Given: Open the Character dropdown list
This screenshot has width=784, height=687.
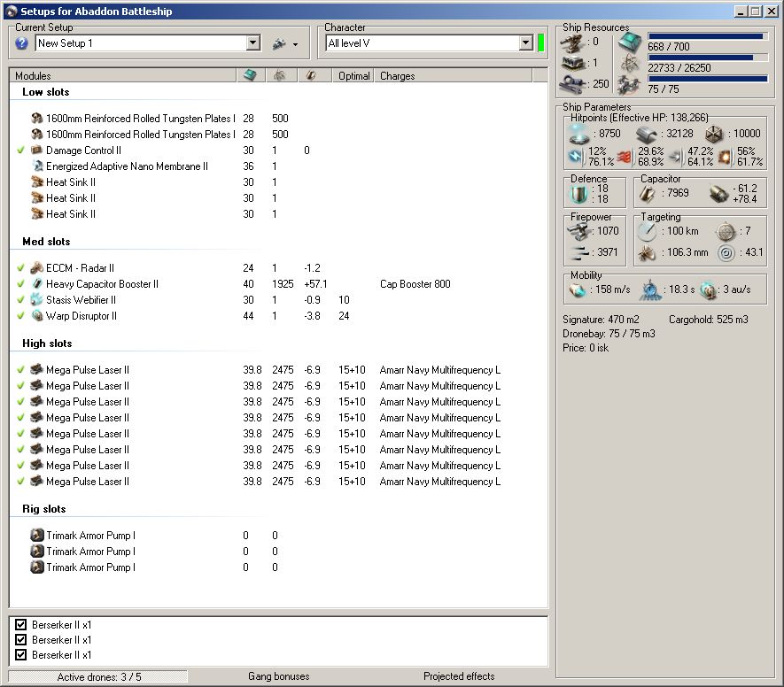Looking at the screenshot, I should tap(525, 43).
